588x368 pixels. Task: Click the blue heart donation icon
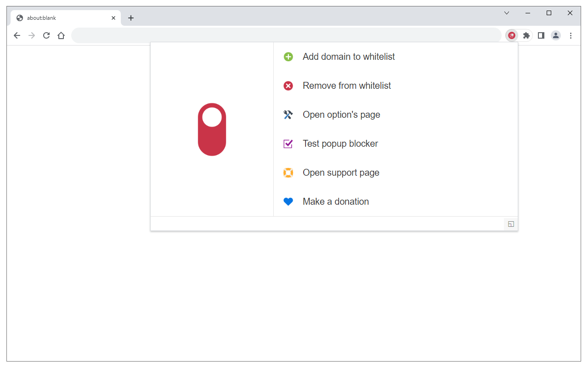pos(288,201)
